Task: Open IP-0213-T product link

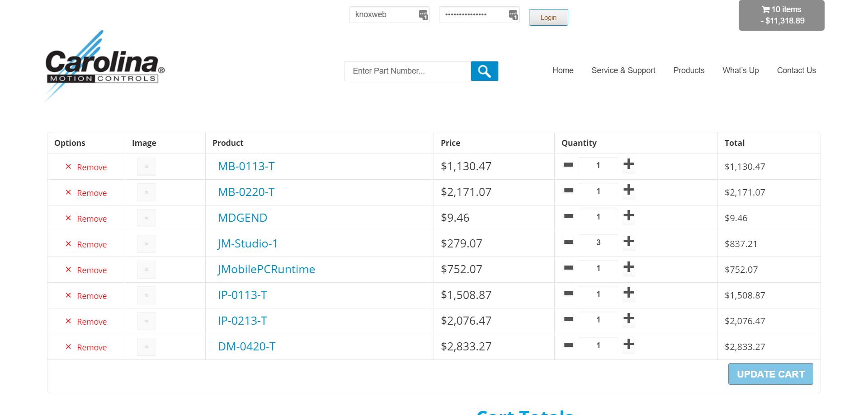Action: click(243, 321)
